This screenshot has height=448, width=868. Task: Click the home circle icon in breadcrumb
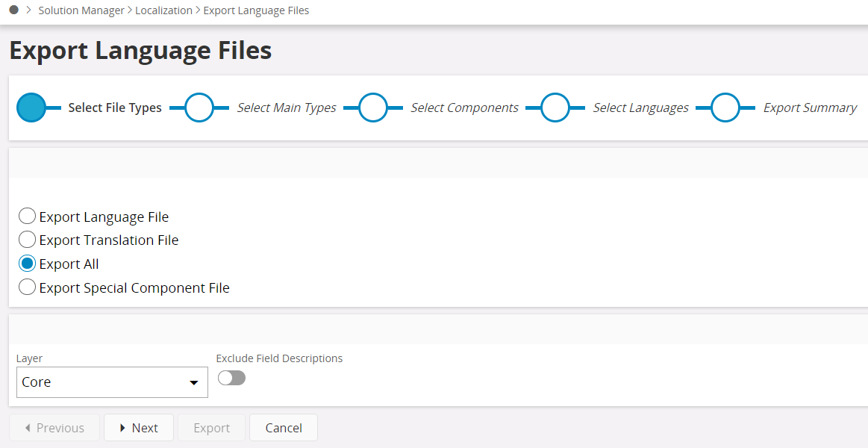coord(13,10)
